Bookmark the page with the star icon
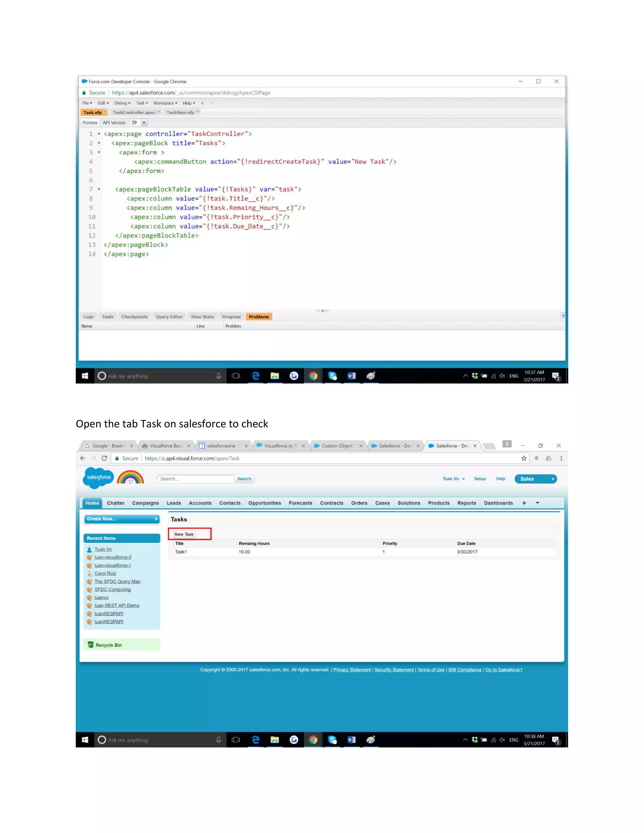Screen dimensions: 644x833 coord(524,458)
